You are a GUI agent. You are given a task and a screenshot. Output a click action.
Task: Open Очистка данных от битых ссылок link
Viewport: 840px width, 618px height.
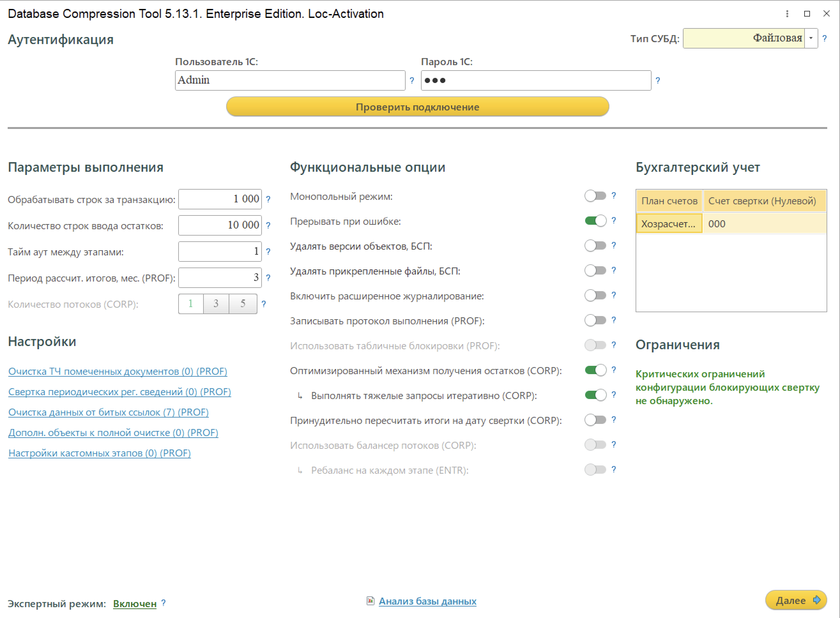tap(108, 412)
